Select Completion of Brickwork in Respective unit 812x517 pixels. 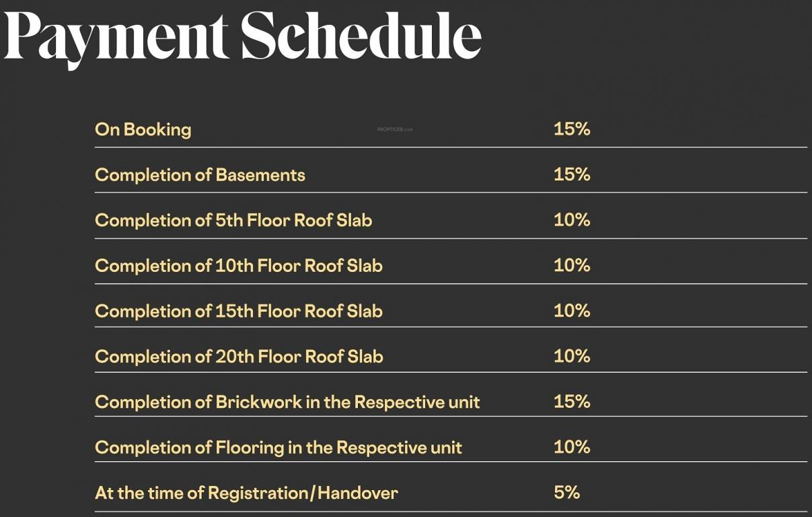287,402
